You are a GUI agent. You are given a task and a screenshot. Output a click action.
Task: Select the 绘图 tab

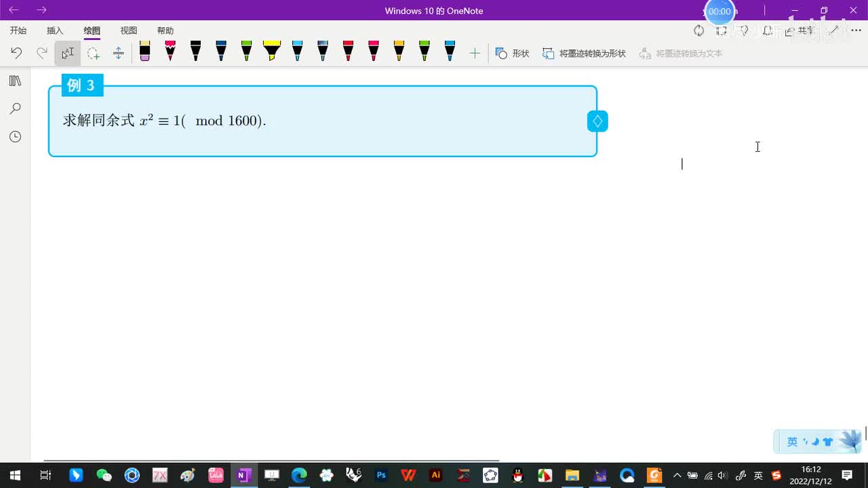(x=92, y=30)
